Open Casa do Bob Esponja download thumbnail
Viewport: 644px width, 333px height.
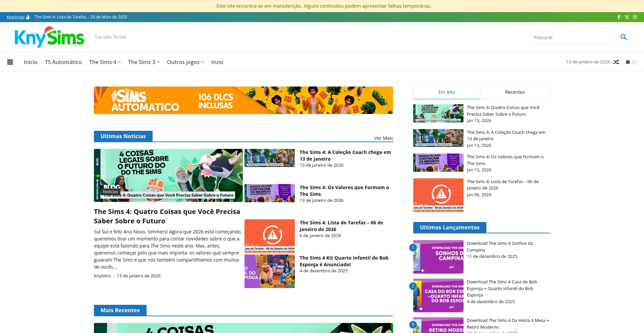coord(438,295)
